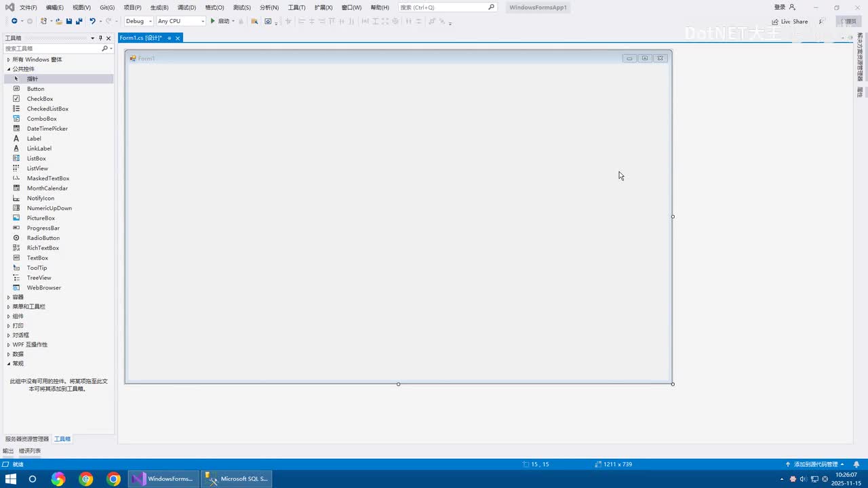Click the Save All toolbar icon
Screen dimensions: 868x488
[79, 21]
